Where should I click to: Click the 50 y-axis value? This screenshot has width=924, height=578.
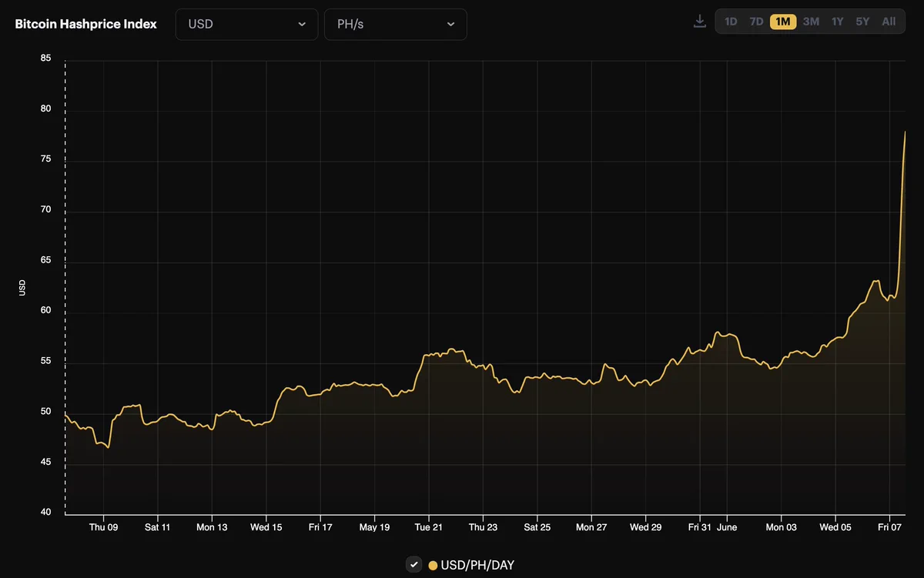(46, 411)
